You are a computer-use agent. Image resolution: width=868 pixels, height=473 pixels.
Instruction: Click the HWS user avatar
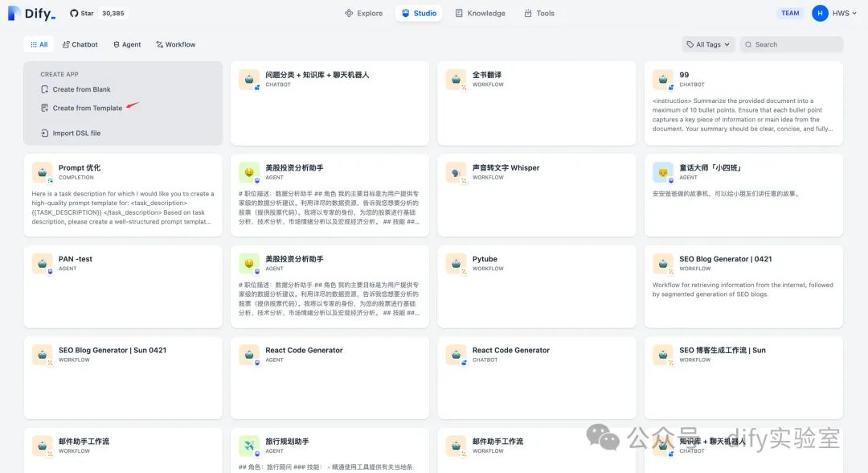pyautogui.click(x=820, y=13)
